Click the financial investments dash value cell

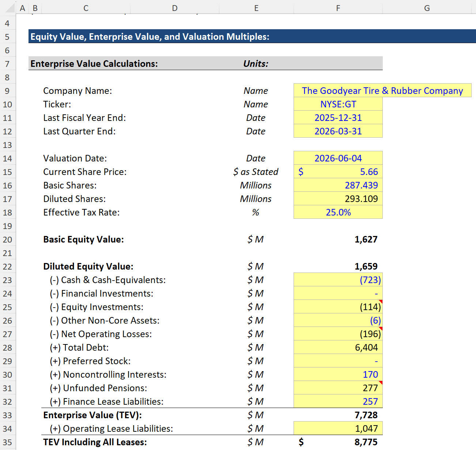click(338, 293)
